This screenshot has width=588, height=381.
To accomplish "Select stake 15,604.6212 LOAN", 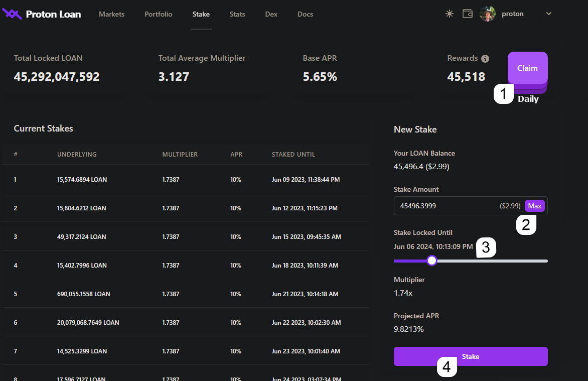I will click(81, 208).
